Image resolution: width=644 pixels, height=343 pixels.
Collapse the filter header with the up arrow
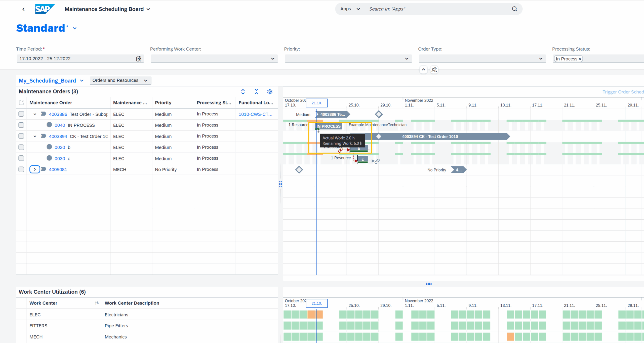(423, 70)
